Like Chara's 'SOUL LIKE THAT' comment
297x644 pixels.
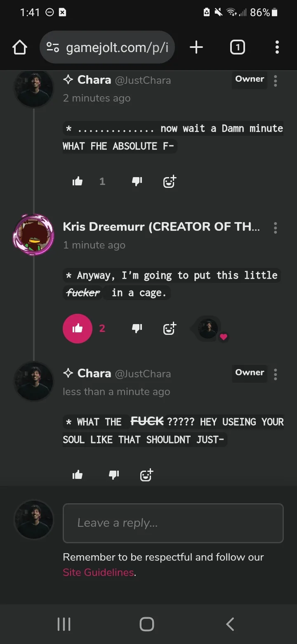coord(78,475)
